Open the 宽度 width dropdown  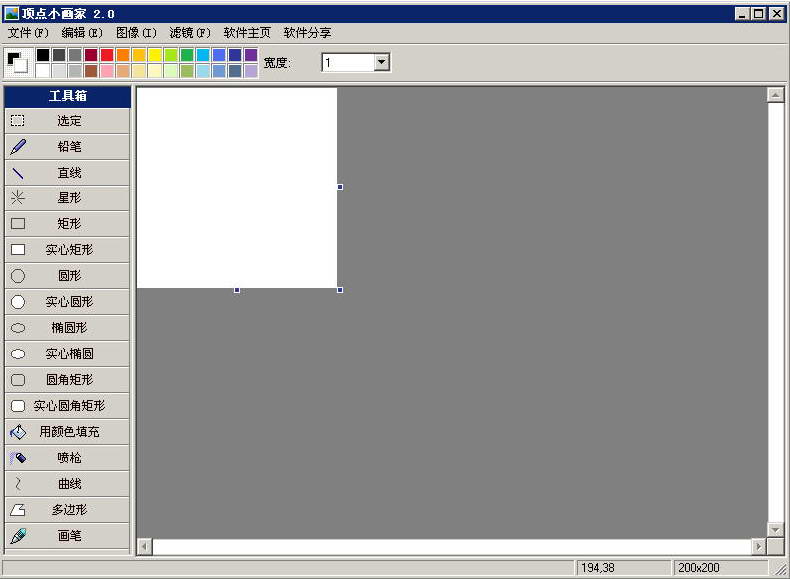pos(381,63)
